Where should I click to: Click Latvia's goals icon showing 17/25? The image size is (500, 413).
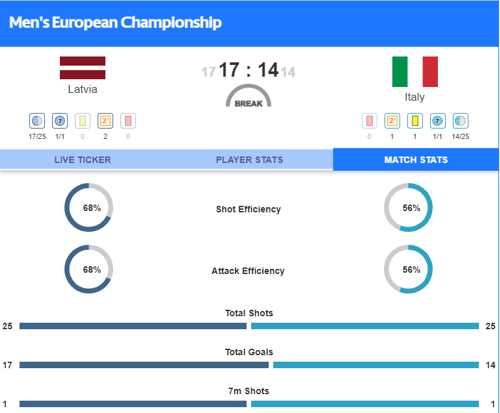click(37, 121)
